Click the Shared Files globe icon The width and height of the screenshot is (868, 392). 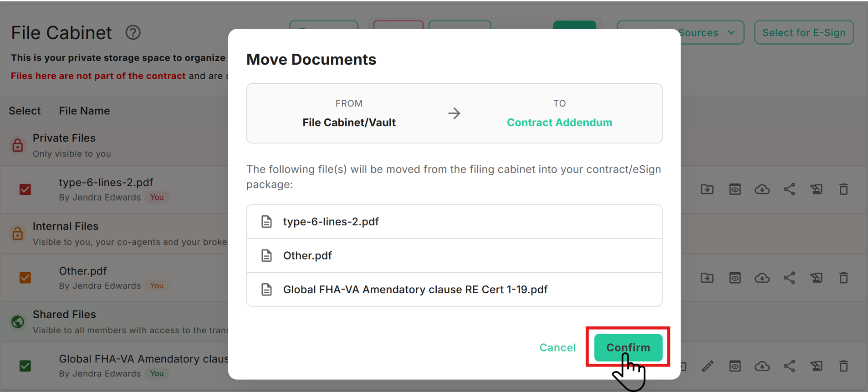tap(17, 322)
